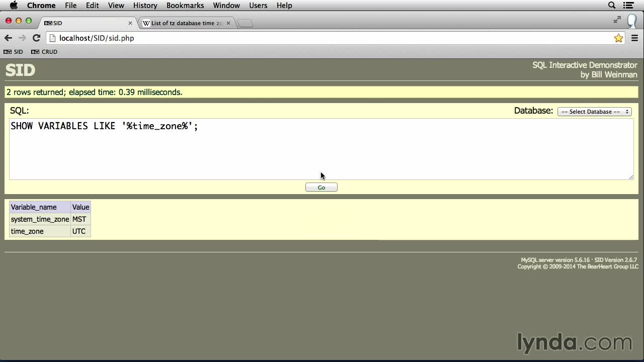Select the Variable_name column header
644x362 pixels.
pyautogui.click(x=40, y=207)
